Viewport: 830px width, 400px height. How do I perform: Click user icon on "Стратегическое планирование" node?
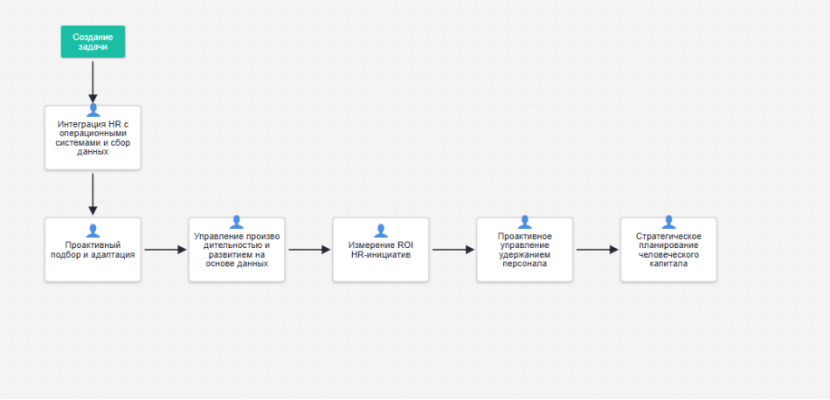668,222
